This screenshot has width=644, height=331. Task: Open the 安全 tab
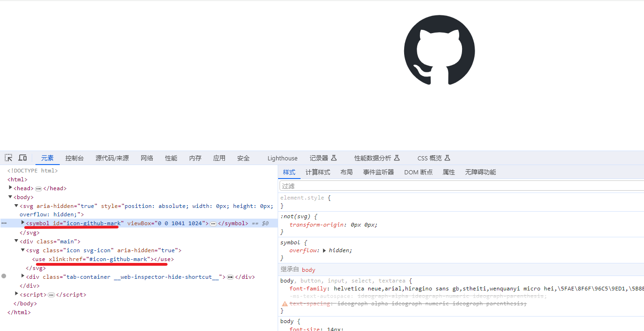point(243,158)
